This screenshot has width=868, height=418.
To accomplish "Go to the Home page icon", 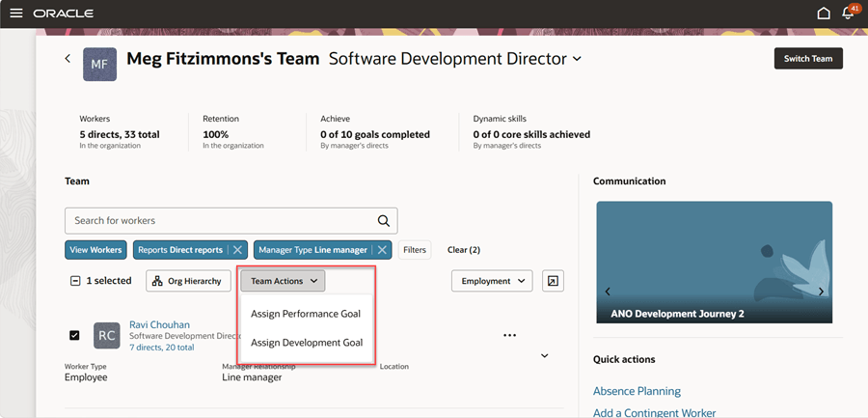I will click(x=824, y=14).
